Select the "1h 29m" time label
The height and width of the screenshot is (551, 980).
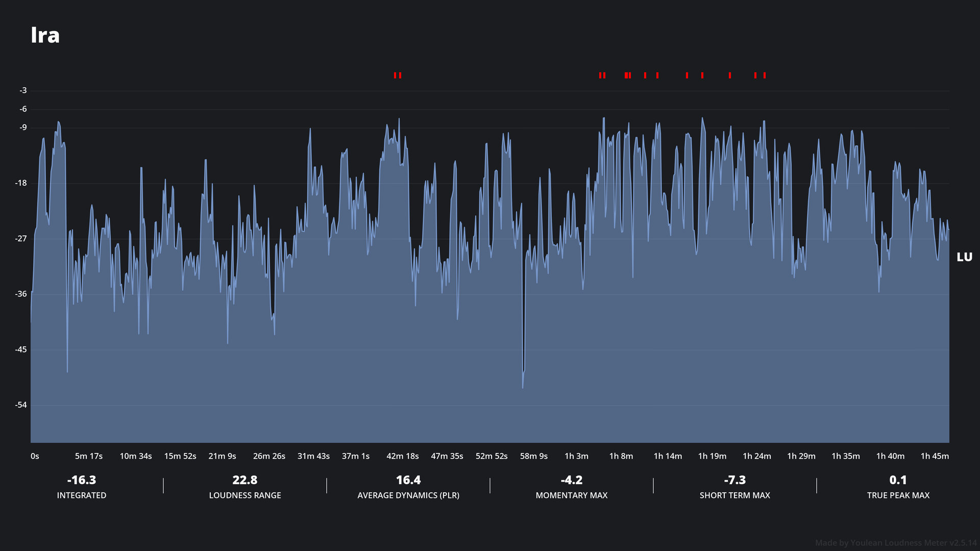[x=801, y=456]
